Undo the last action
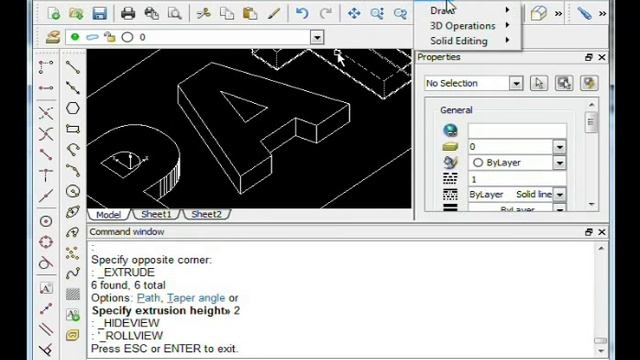The image size is (640, 360). point(302,13)
